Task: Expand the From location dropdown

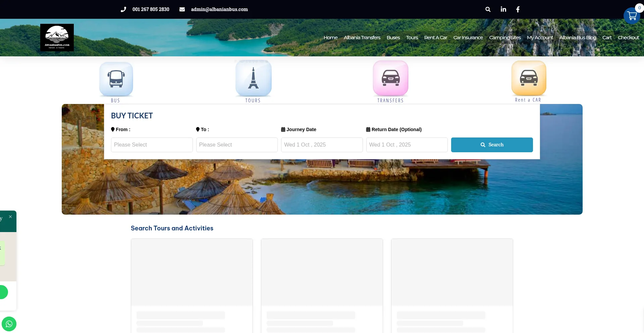Action: point(152,145)
